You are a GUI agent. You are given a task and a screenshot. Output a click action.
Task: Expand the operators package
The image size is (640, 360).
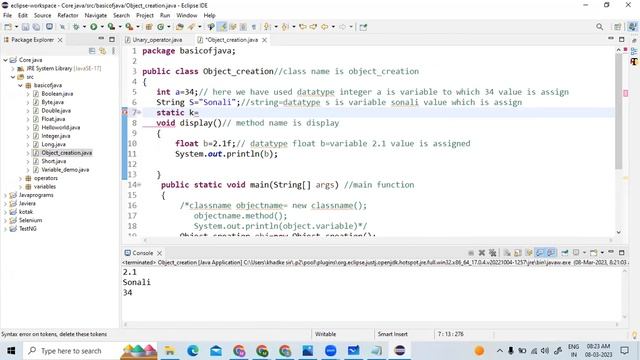pyautogui.click(x=20, y=178)
